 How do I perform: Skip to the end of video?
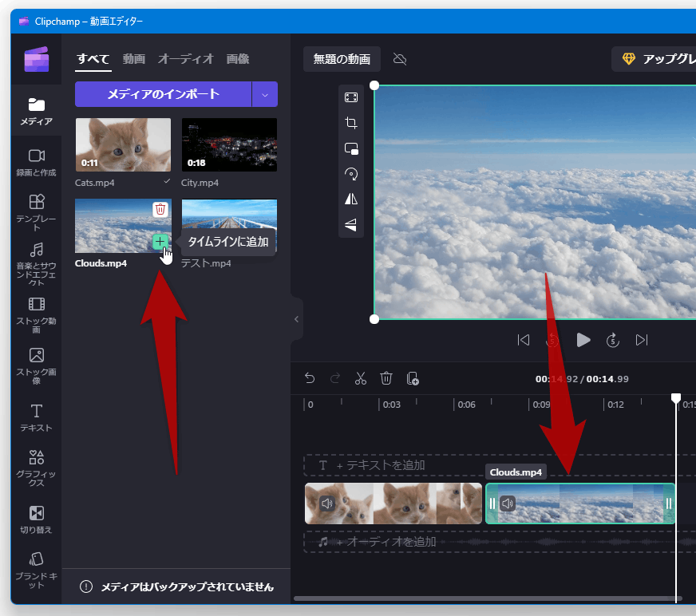(x=642, y=341)
